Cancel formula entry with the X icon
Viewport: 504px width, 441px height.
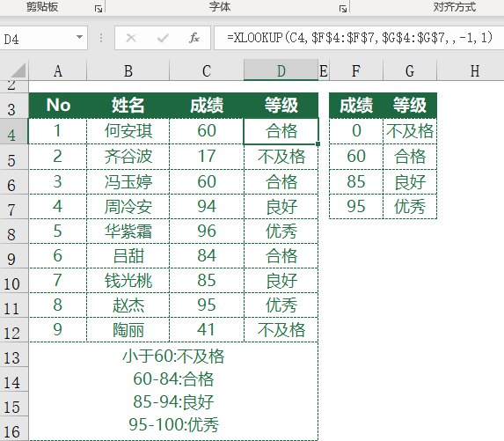tap(131, 38)
